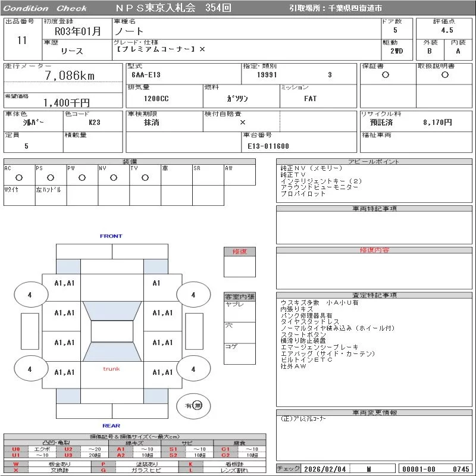Click the circle mark under 保証書
Viewport: 476px width, 476px height.
pos(386,75)
